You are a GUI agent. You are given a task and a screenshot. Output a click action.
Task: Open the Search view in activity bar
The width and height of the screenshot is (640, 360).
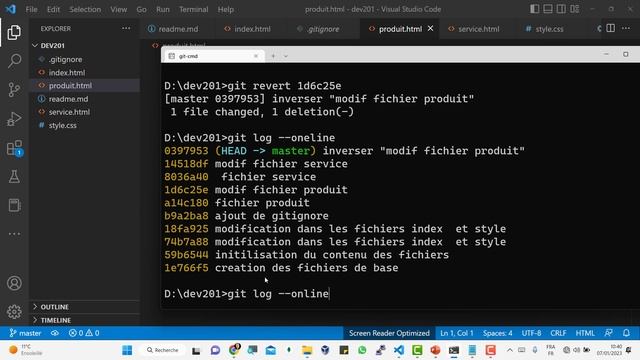pyautogui.click(x=14, y=61)
